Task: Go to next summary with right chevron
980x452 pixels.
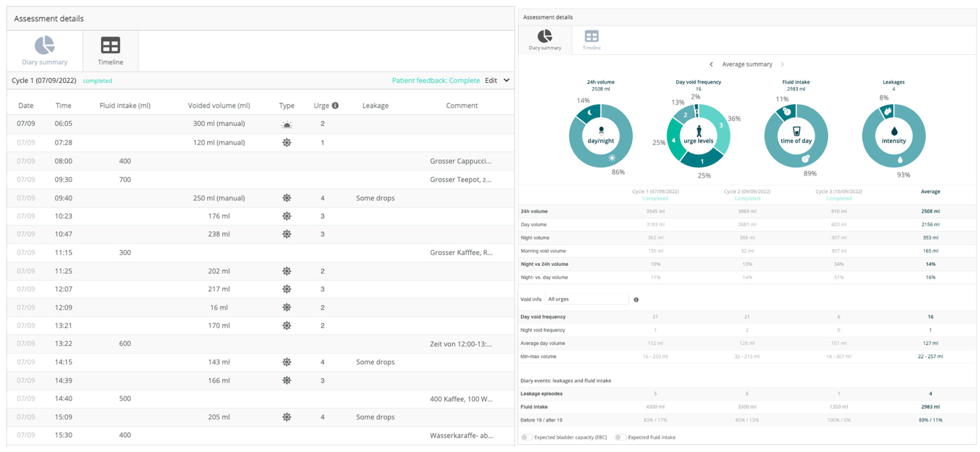Action: (x=782, y=64)
